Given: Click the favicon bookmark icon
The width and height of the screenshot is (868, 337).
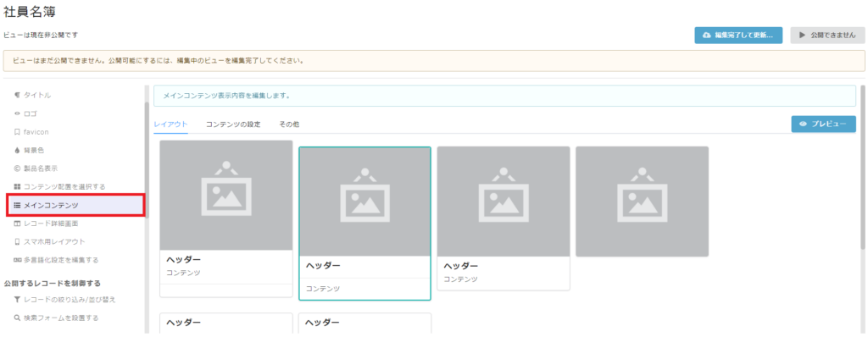Looking at the screenshot, I should click(17, 132).
